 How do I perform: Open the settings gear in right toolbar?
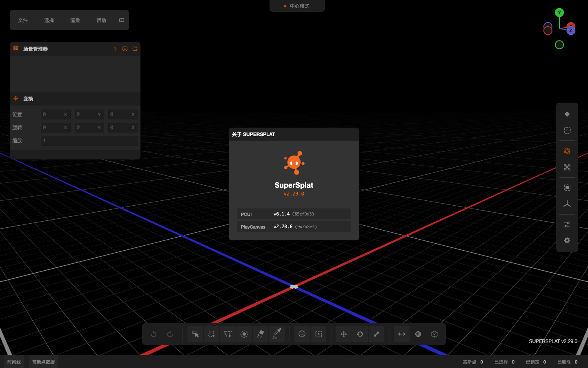[x=567, y=240]
